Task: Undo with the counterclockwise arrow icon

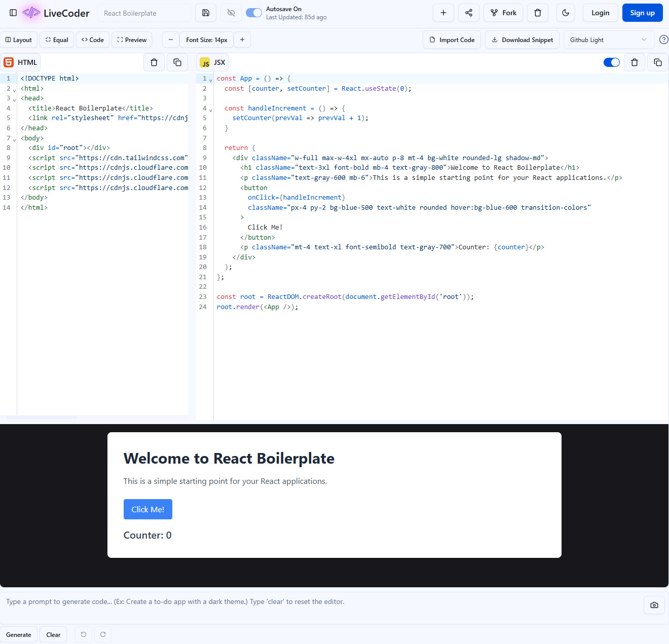Action: coord(84,634)
